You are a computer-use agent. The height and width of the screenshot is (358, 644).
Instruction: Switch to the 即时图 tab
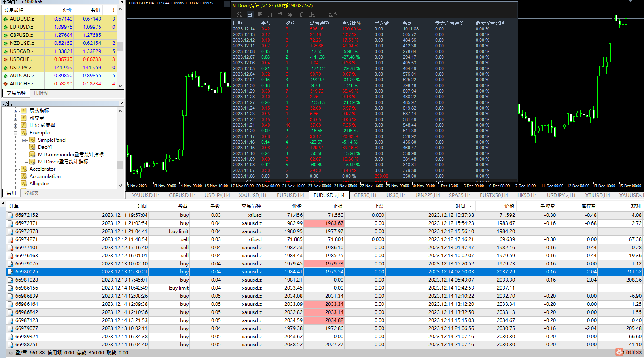click(41, 93)
